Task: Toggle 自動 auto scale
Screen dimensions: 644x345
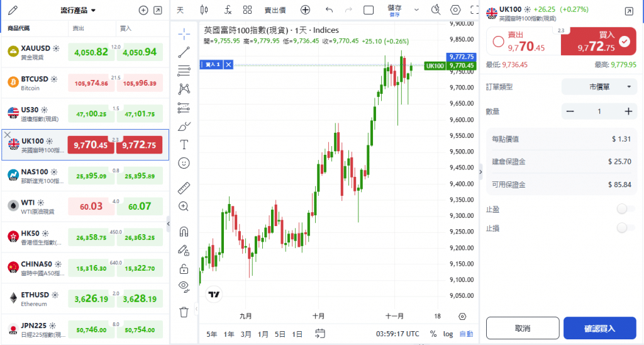Action: coord(466,334)
